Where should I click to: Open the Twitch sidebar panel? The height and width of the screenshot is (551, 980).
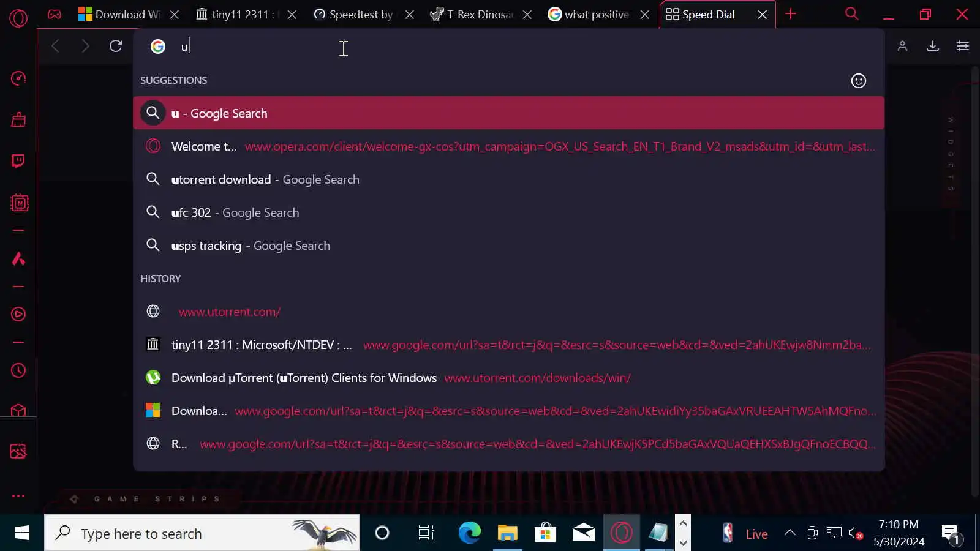click(18, 161)
